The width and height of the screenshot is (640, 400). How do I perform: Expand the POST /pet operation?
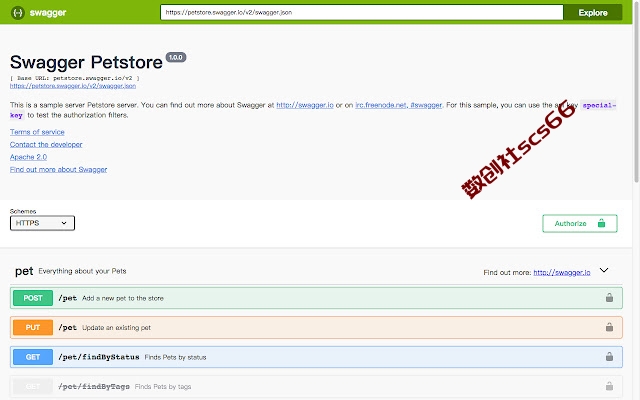316,298
